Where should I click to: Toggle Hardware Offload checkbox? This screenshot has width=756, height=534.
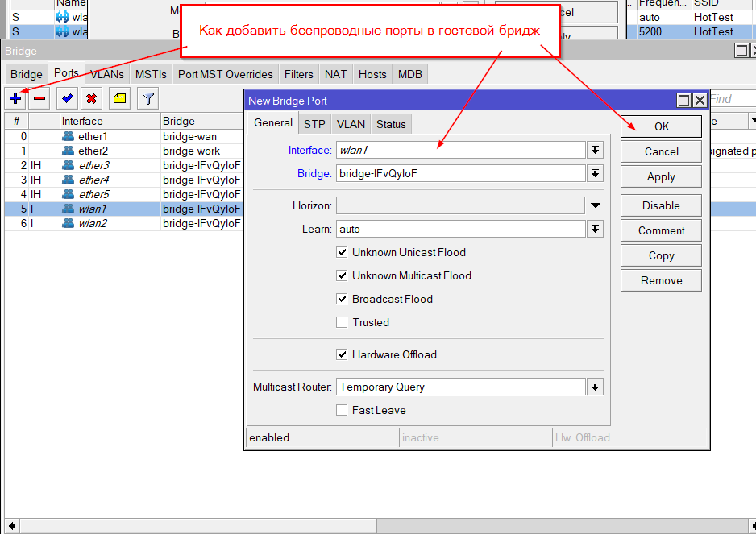[342, 354]
